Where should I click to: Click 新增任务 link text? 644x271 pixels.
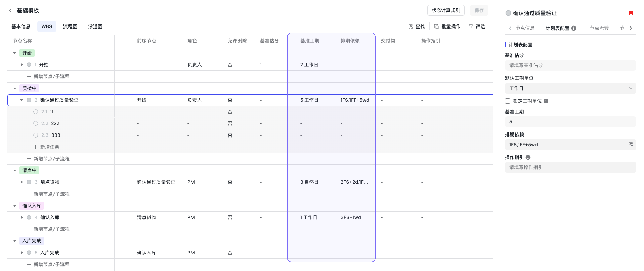pyautogui.click(x=50, y=147)
